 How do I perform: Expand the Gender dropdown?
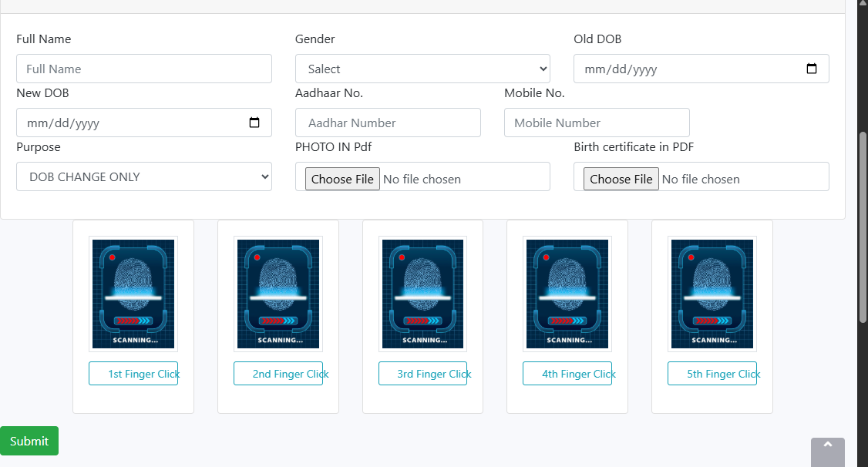[x=422, y=69]
